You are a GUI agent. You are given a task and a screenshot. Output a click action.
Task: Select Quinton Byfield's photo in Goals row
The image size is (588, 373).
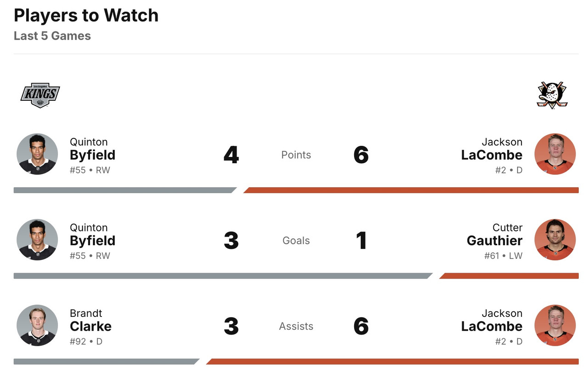pos(37,240)
